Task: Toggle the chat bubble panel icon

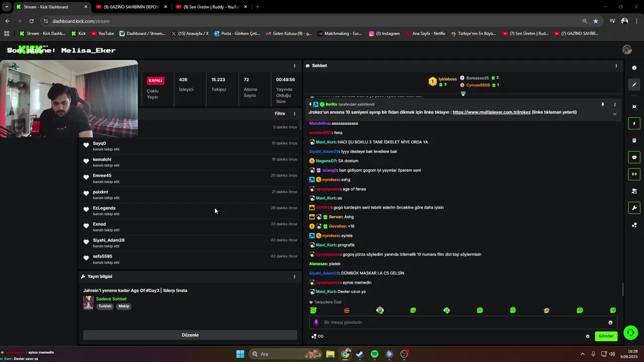Action: pos(634,157)
